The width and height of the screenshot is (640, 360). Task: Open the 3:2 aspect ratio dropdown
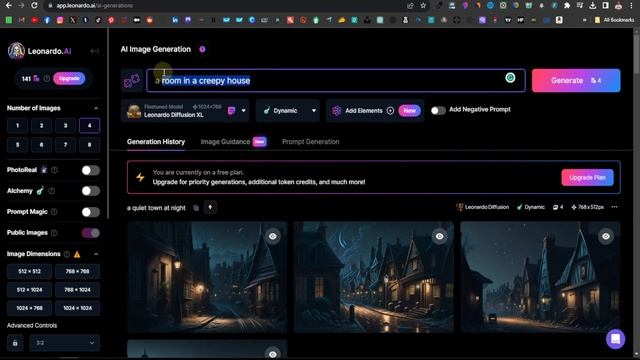click(64, 343)
